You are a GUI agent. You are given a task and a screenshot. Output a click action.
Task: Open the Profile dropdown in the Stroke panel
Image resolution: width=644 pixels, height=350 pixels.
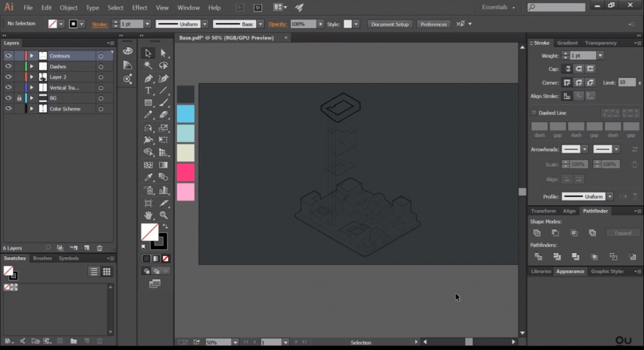(x=608, y=196)
